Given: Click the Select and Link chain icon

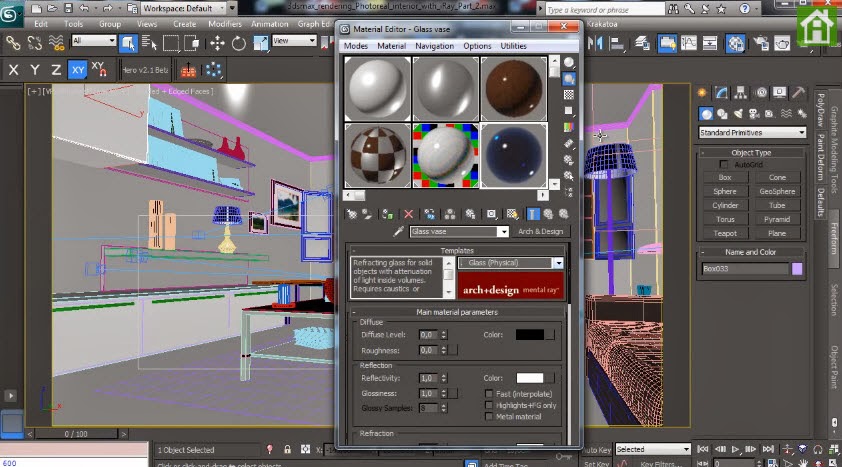Looking at the screenshot, I should click(13, 43).
